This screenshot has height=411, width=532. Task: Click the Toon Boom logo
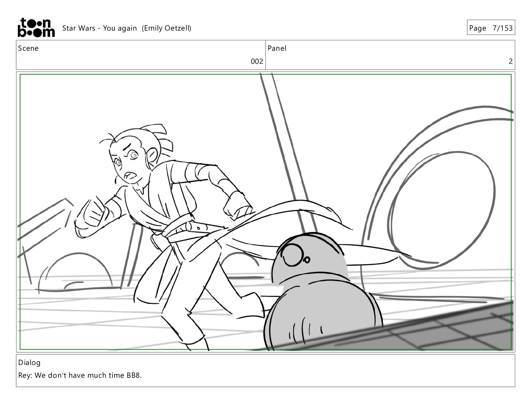pyautogui.click(x=36, y=28)
